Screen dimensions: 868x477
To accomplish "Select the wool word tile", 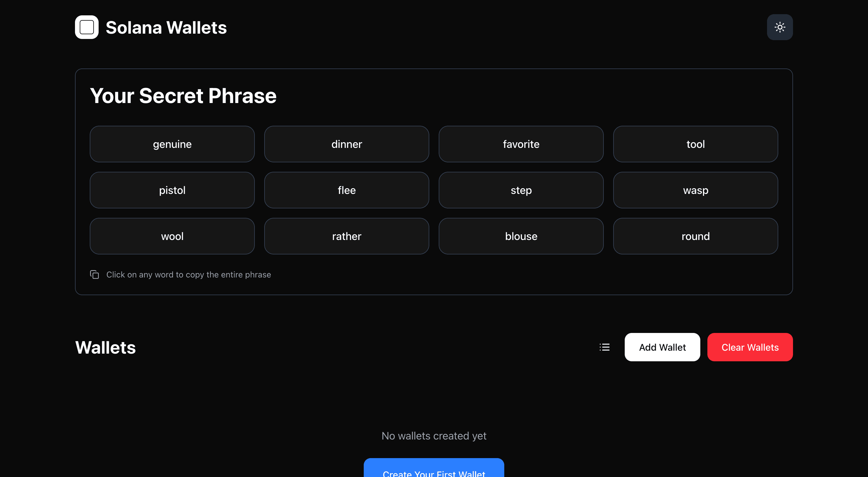I will tap(172, 236).
